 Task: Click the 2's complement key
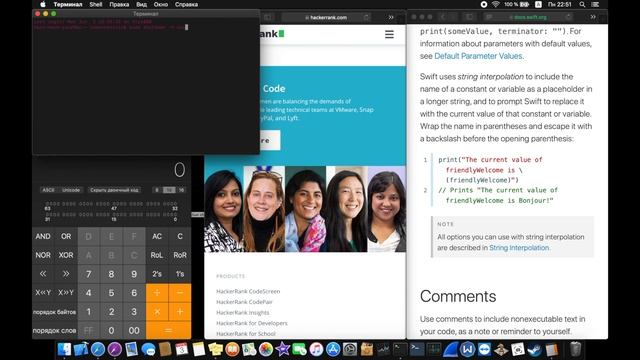click(x=157, y=274)
